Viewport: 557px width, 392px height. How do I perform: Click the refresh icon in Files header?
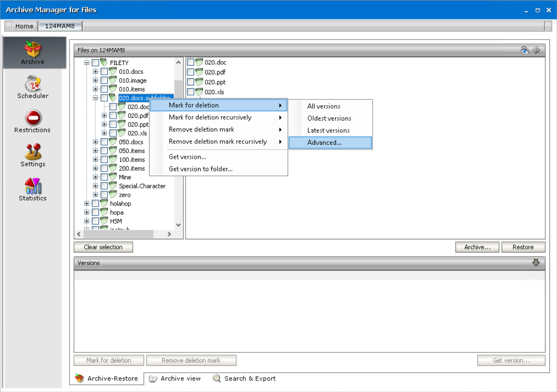[536, 50]
